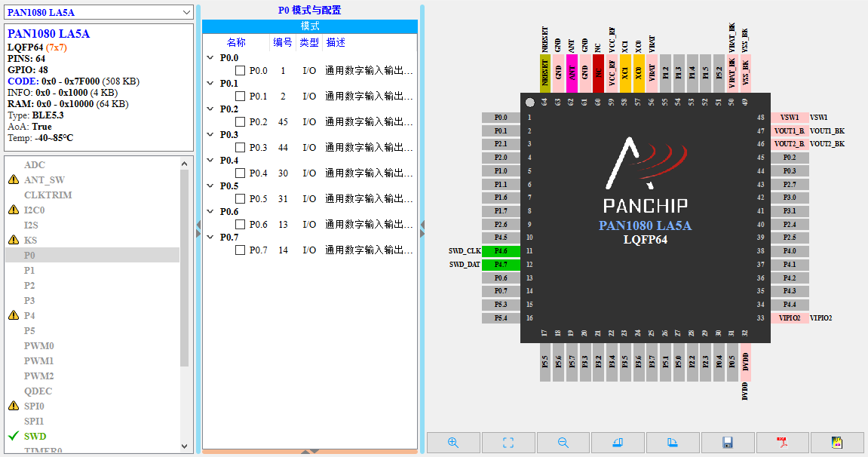The width and height of the screenshot is (868, 457).
Task: Sort by the 编号 column header
Action: (283, 42)
